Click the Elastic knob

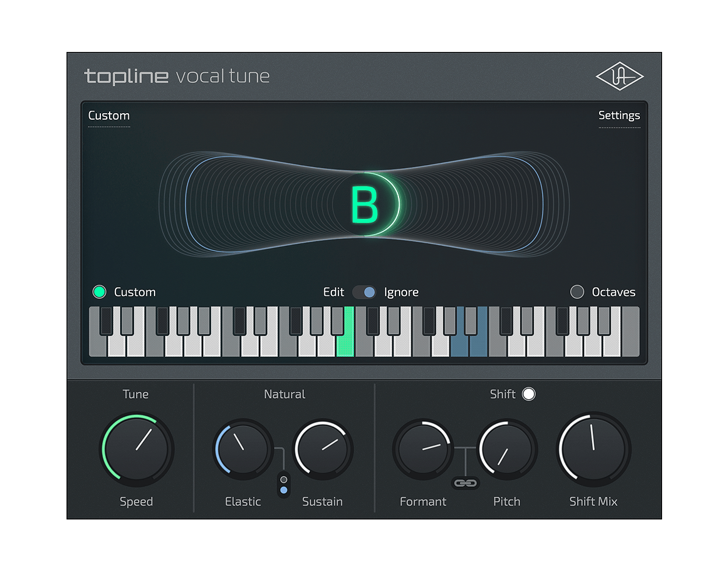243,449
